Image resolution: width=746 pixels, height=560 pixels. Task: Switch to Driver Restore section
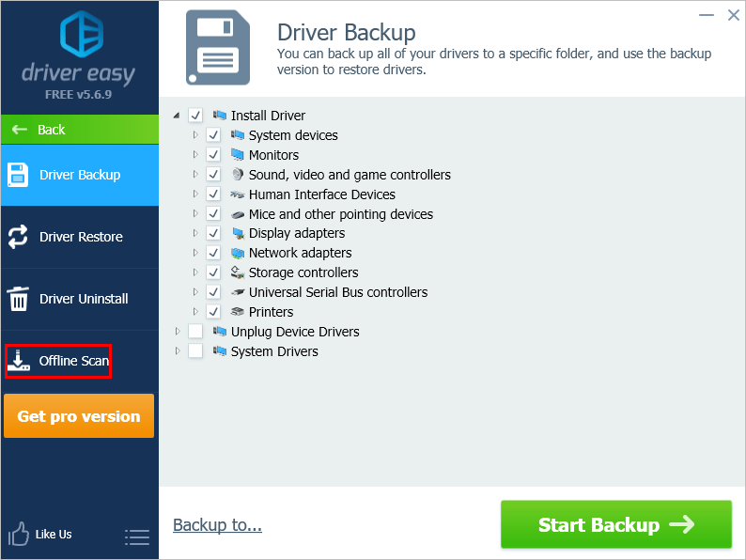[80, 237]
